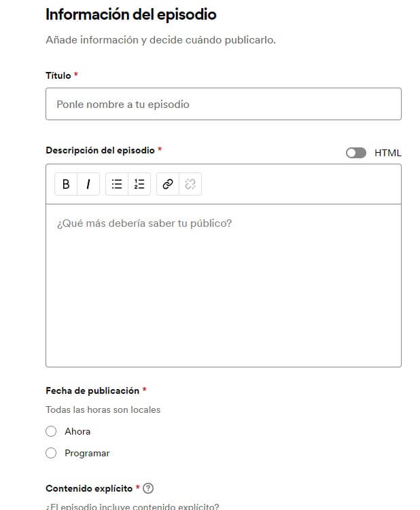Select the Ahora radio button
420x510 pixels.
pos(51,431)
